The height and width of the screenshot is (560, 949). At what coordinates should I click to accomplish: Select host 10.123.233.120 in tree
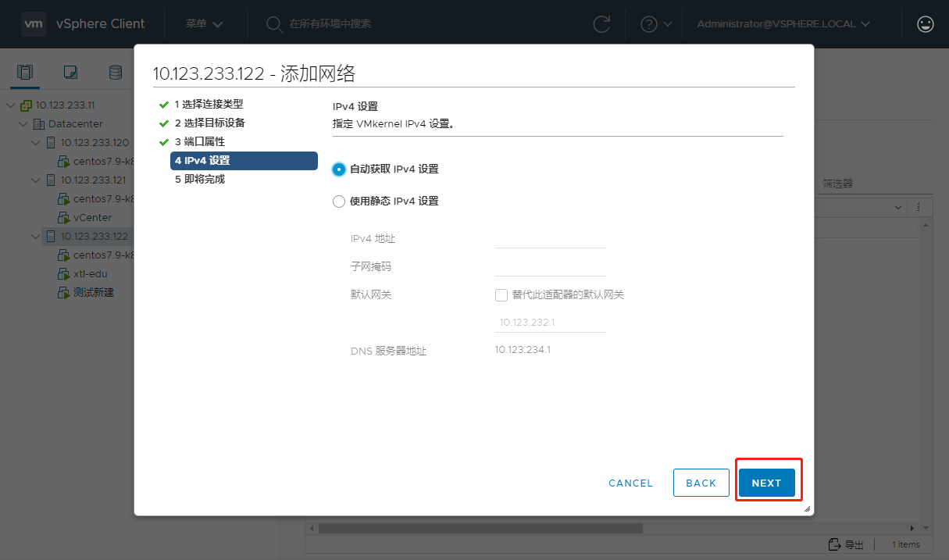tap(95, 143)
